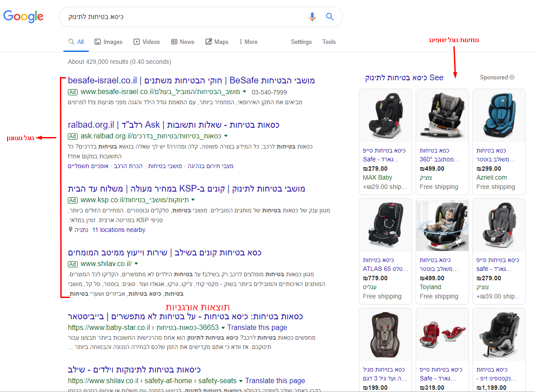
Task: Expand dropdown arrow next to besafe-israel URL
Action: click(x=244, y=92)
